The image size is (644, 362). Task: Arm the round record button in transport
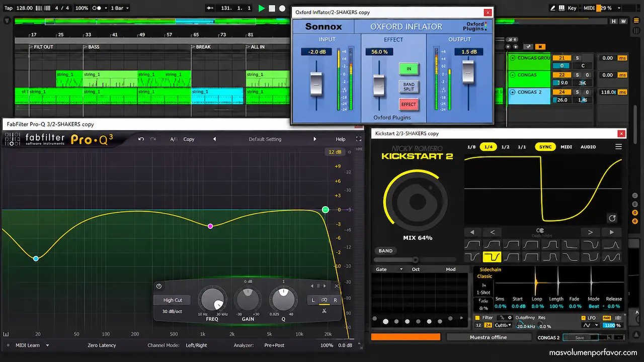pyautogui.click(x=282, y=8)
